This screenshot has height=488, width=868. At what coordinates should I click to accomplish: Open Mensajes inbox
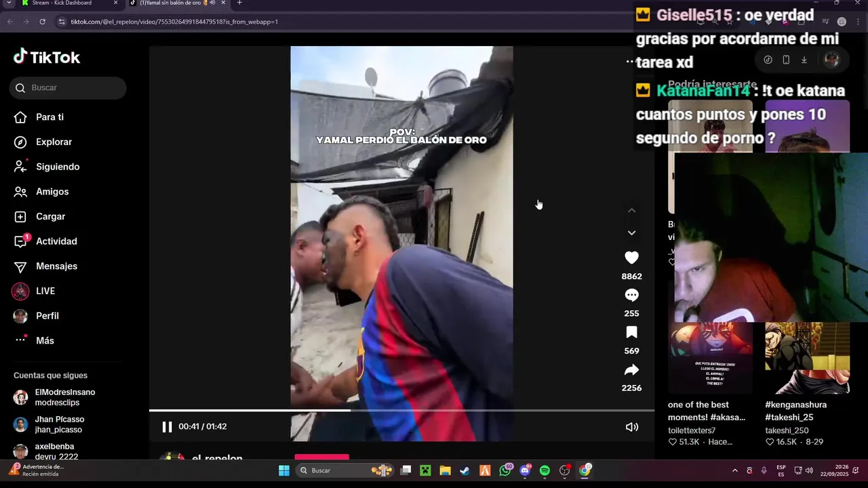(46, 266)
